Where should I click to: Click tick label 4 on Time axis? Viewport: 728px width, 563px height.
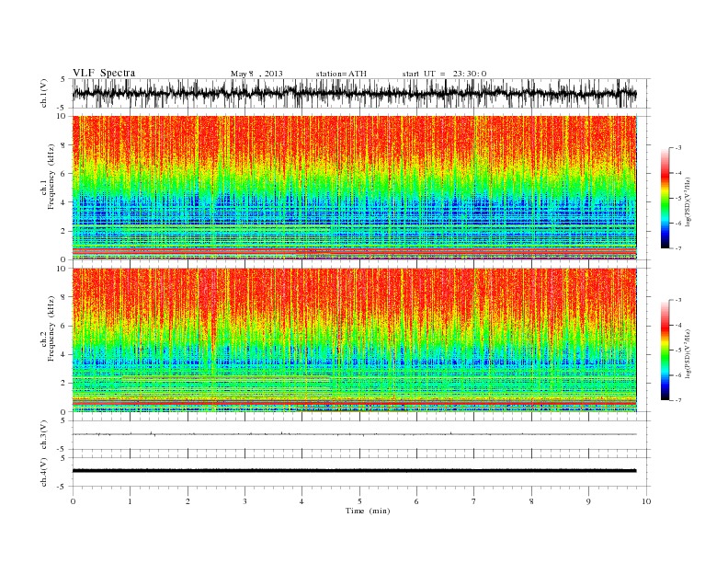pyautogui.click(x=302, y=501)
